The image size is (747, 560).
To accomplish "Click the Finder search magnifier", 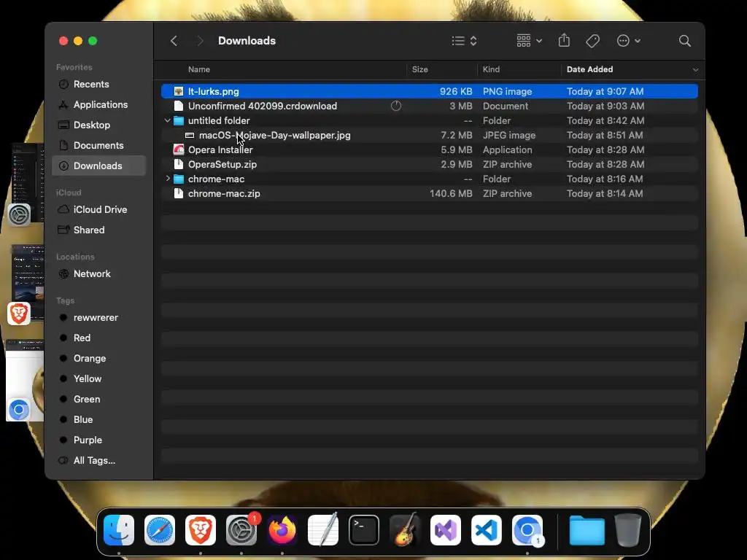I will [x=684, y=41].
